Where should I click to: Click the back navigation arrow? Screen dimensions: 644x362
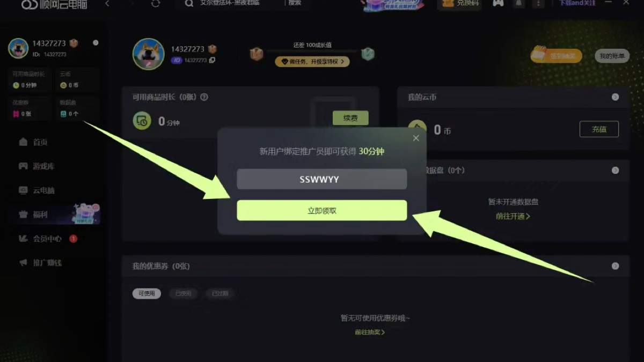pos(107,4)
